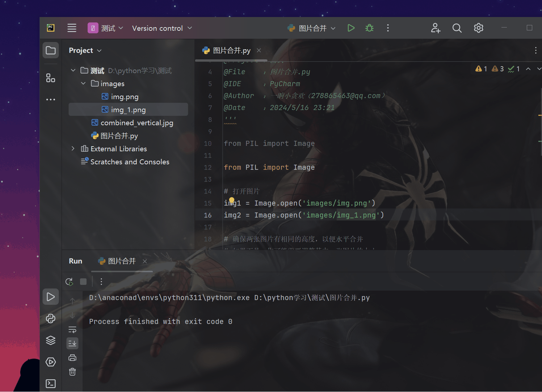Open the Terminal tool window

click(51, 384)
